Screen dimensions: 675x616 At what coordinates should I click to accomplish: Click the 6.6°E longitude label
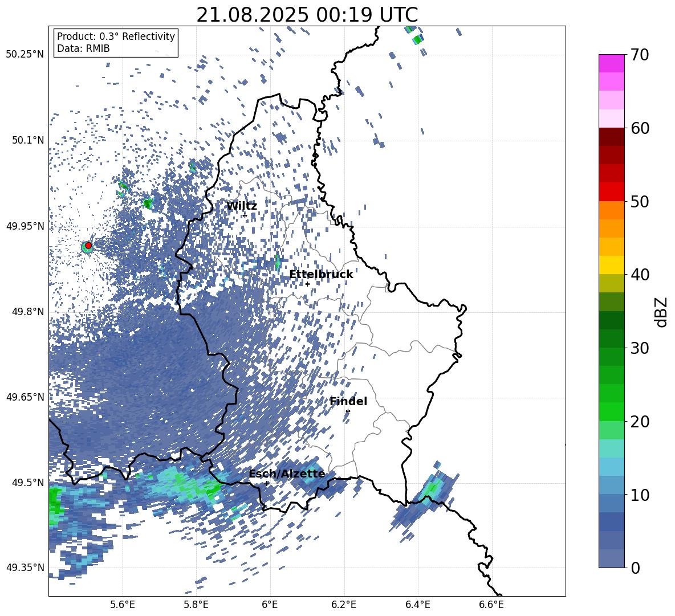click(x=491, y=605)
